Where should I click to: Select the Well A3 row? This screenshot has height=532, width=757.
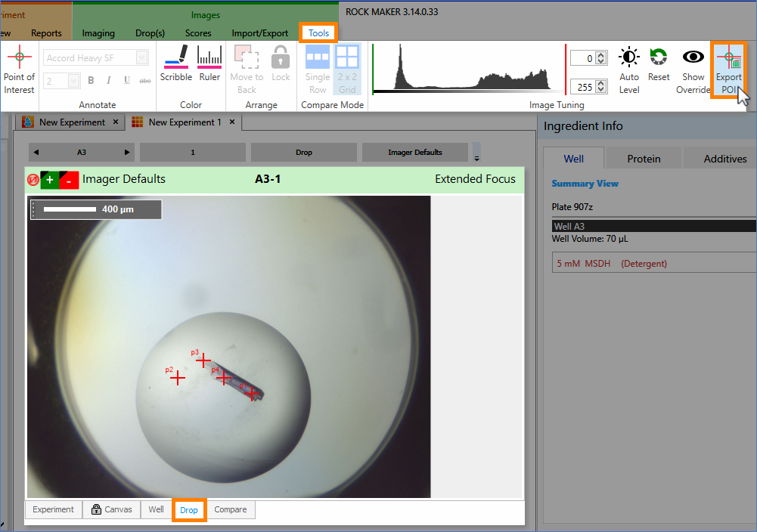(x=654, y=226)
